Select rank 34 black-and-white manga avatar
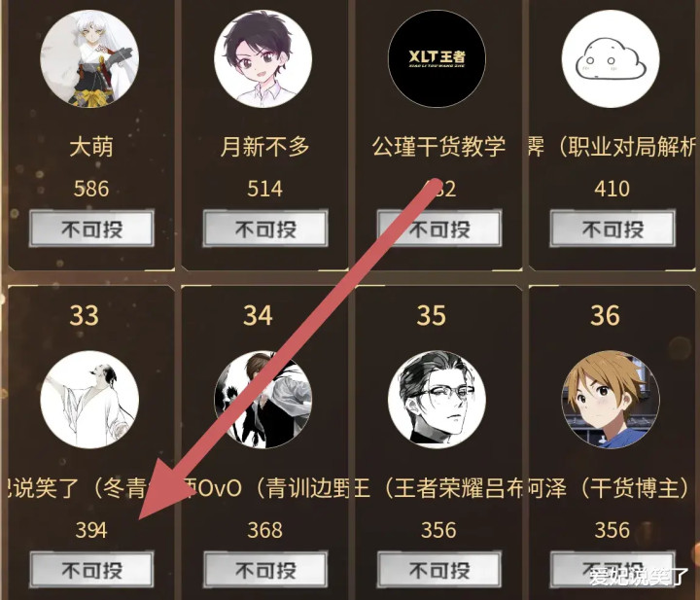Viewport: 700px width, 600px height. coord(262,400)
